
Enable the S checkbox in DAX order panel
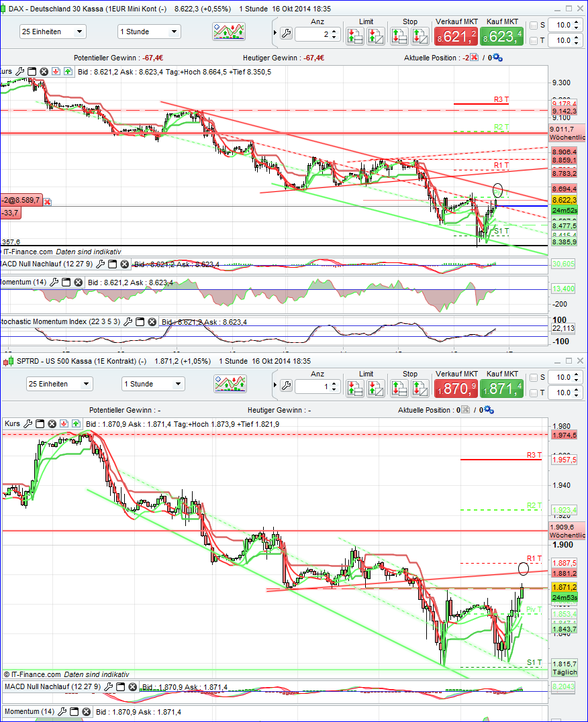[534, 24]
